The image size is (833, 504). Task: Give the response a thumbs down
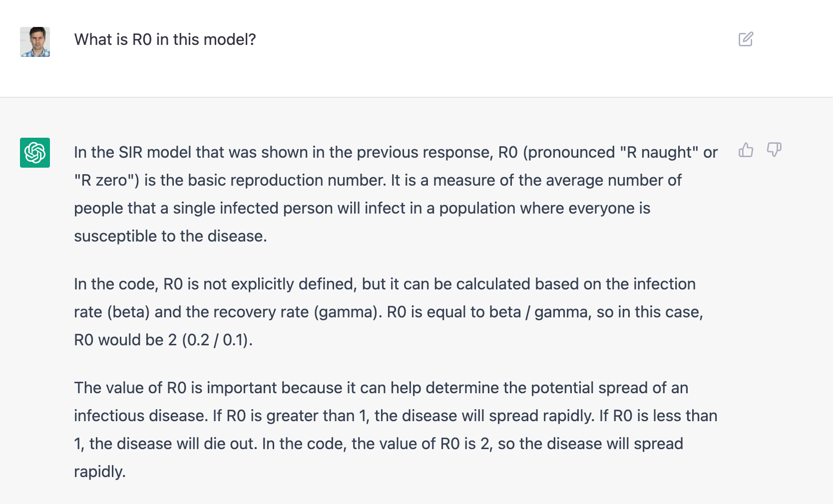coord(774,150)
